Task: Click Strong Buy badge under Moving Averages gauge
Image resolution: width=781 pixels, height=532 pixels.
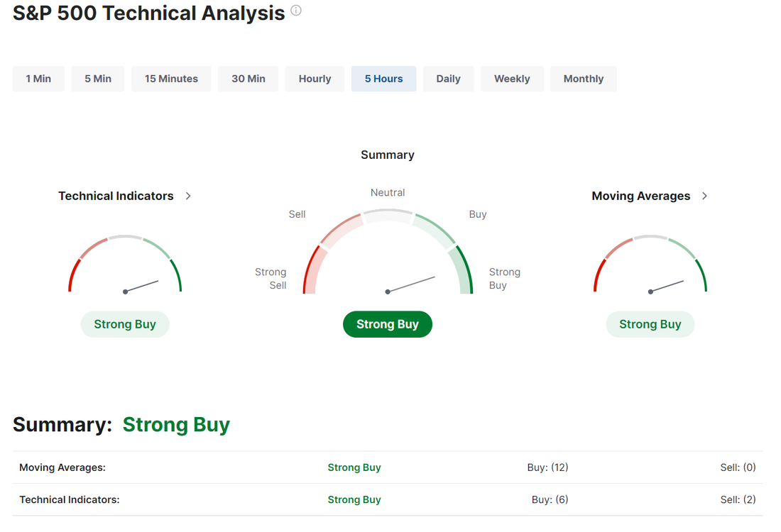Action: click(x=650, y=324)
